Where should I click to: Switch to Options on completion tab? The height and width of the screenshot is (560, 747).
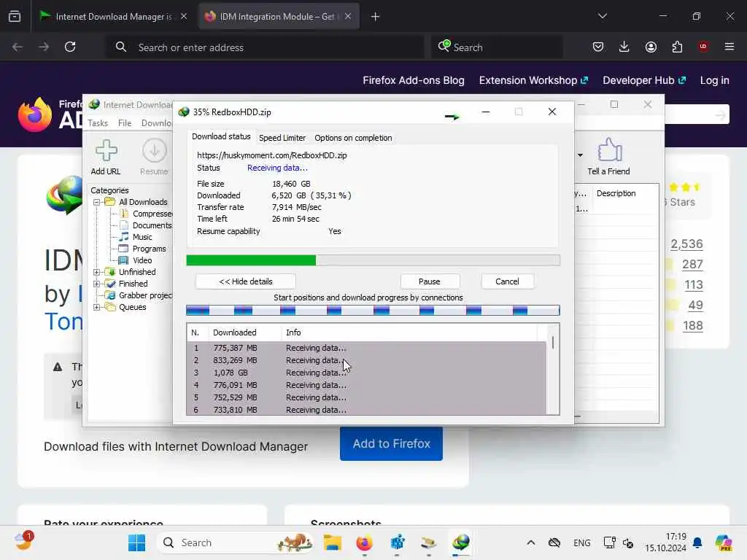pyautogui.click(x=353, y=138)
